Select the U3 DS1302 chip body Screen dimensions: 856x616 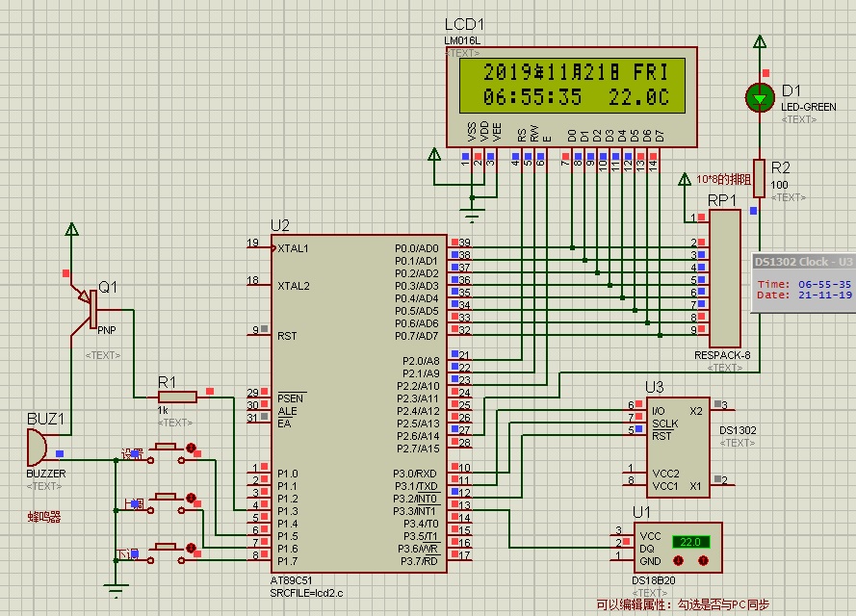tap(678, 448)
